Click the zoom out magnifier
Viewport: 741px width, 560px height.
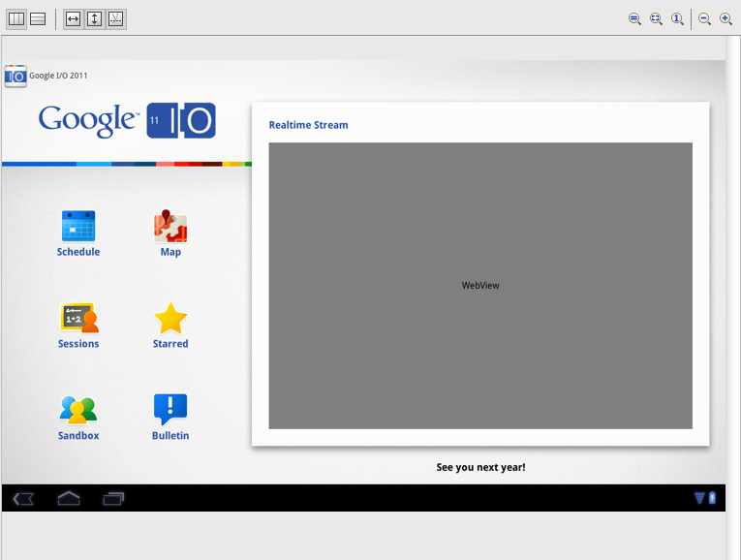click(x=704, y=18)
